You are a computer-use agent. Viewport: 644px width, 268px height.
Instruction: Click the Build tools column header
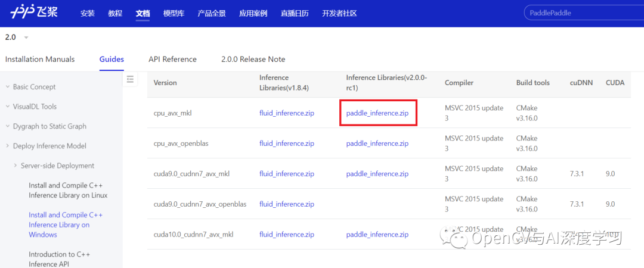coord(532,83)
